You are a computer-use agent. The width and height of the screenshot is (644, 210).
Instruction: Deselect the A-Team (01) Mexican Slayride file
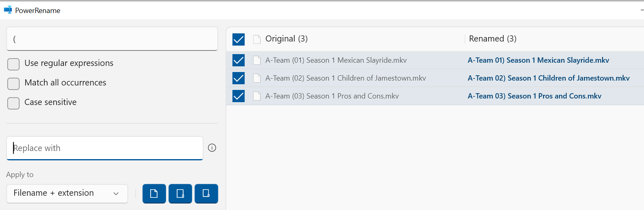tap(239, 61)
